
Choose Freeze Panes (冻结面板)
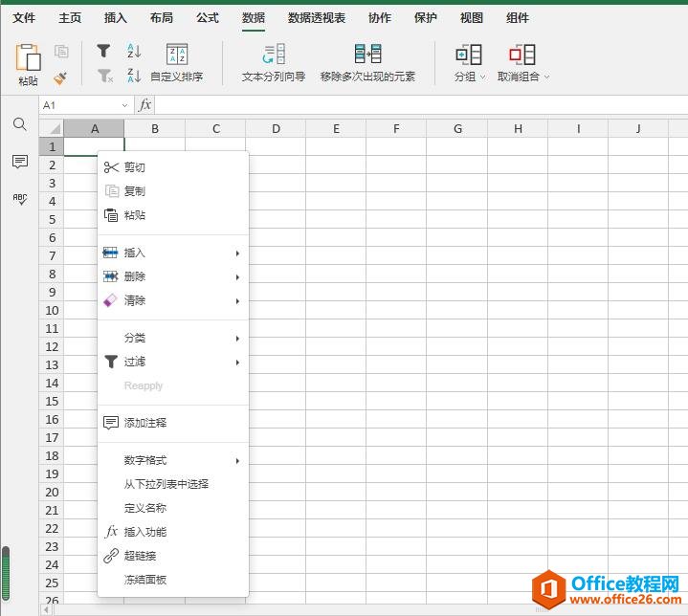[x=173, y=580]
